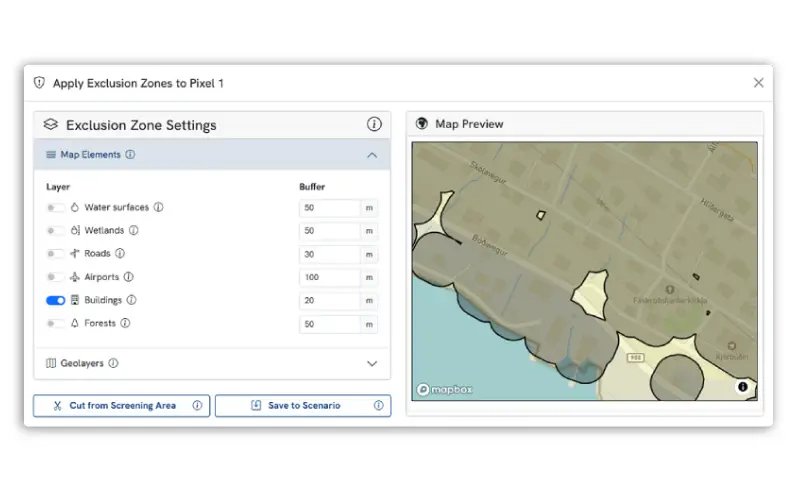
Task: Click the map attribution info button
Action: pyautogui.click(x=742, y=387)
